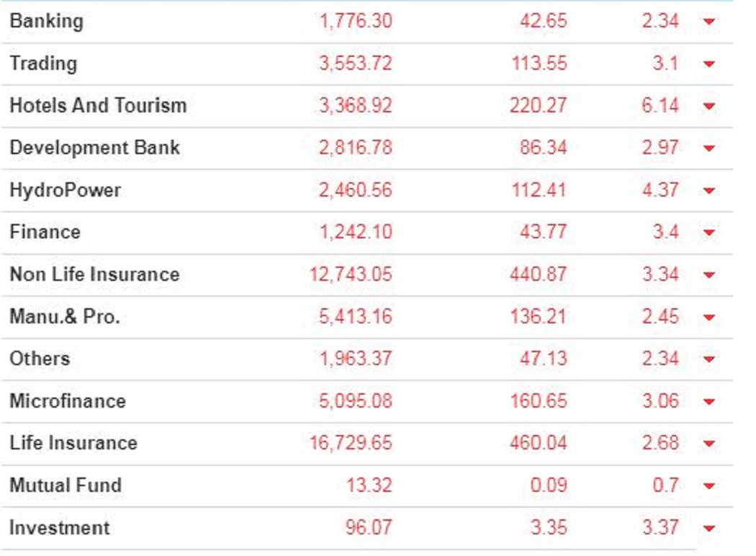756x556 pixels.
Task: Click the down arrow in Development Bank row
Action: (x=709, y=148)
